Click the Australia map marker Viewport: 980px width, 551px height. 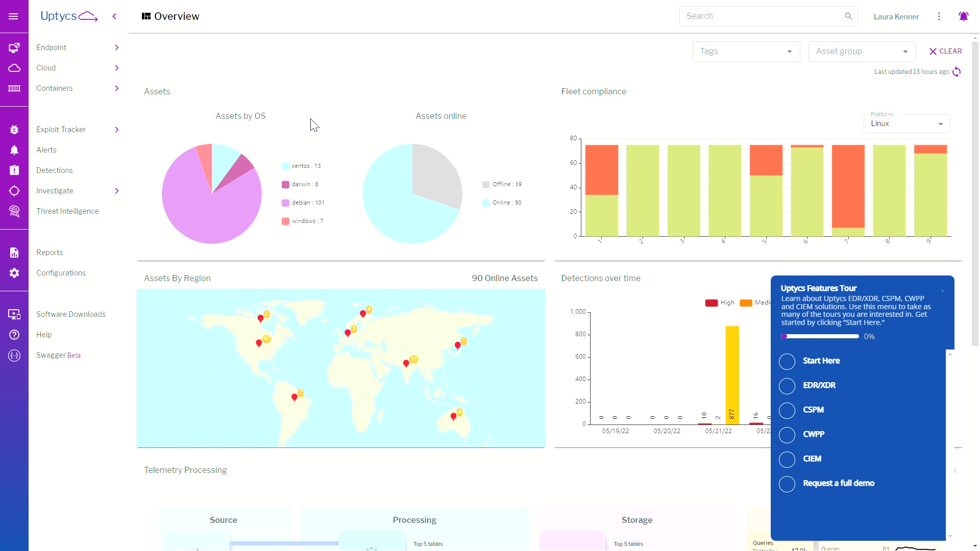click(x=453, y=417)
